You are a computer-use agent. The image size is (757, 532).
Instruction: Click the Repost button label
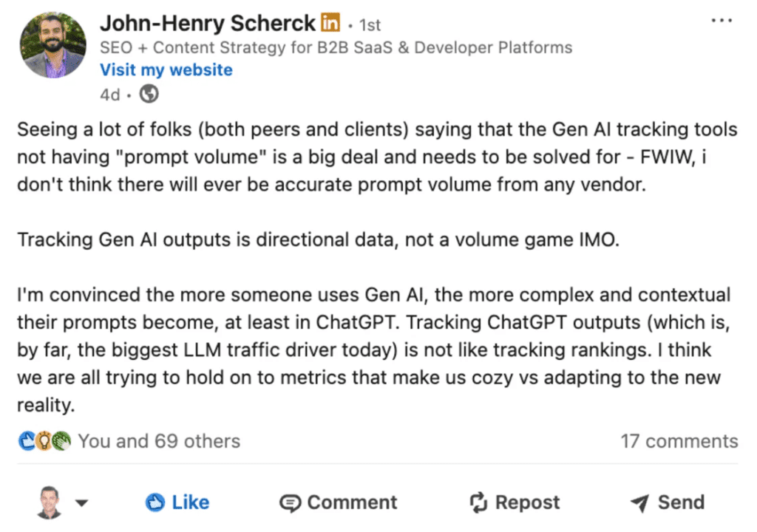tap(527, 502)
